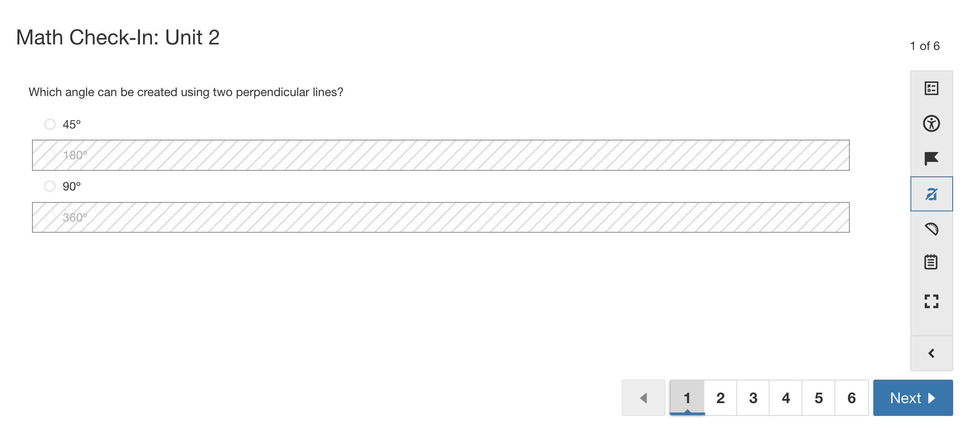
Task: Go to question 3
Action: tap(753, 398)
